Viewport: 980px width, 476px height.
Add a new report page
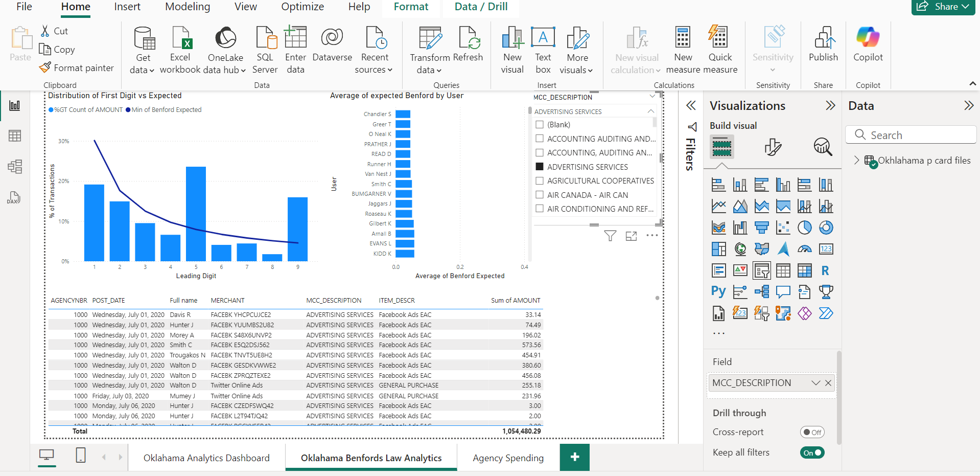574,457
